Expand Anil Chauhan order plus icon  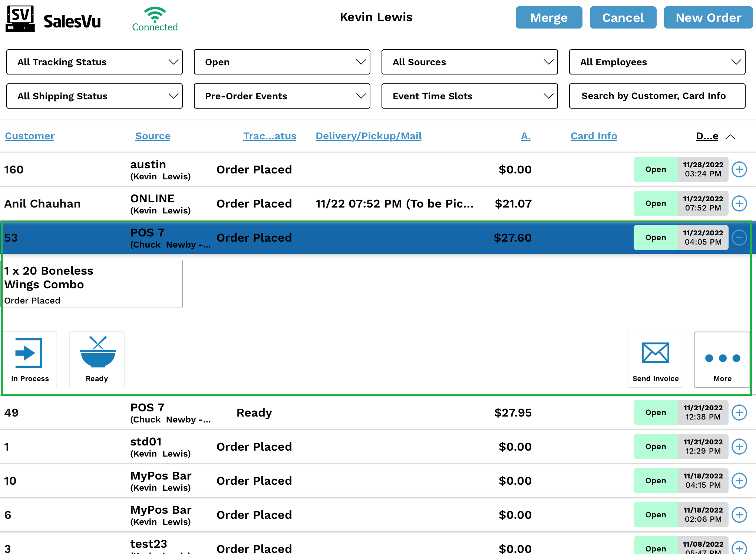[x=739, y=203]
